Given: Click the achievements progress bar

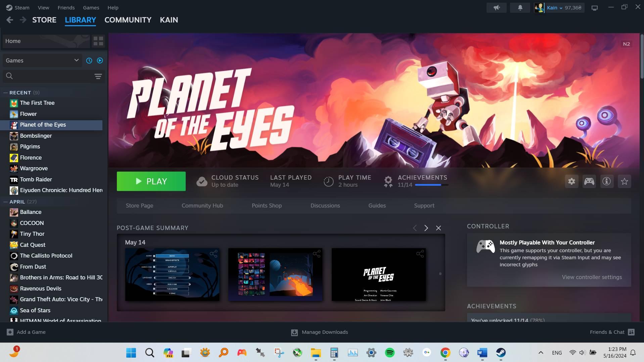Looking at the screenshot, I should 431,185.
